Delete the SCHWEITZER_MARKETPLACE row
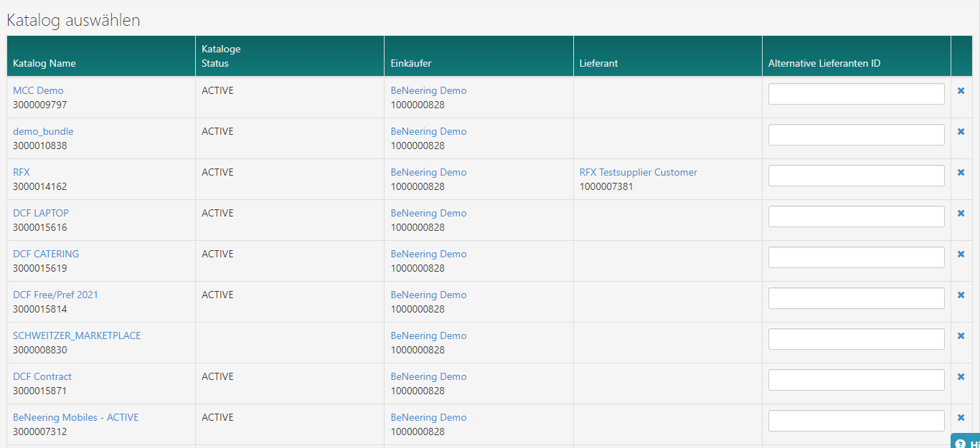Viewport: 980px width, 448px height. pos(961,336)
